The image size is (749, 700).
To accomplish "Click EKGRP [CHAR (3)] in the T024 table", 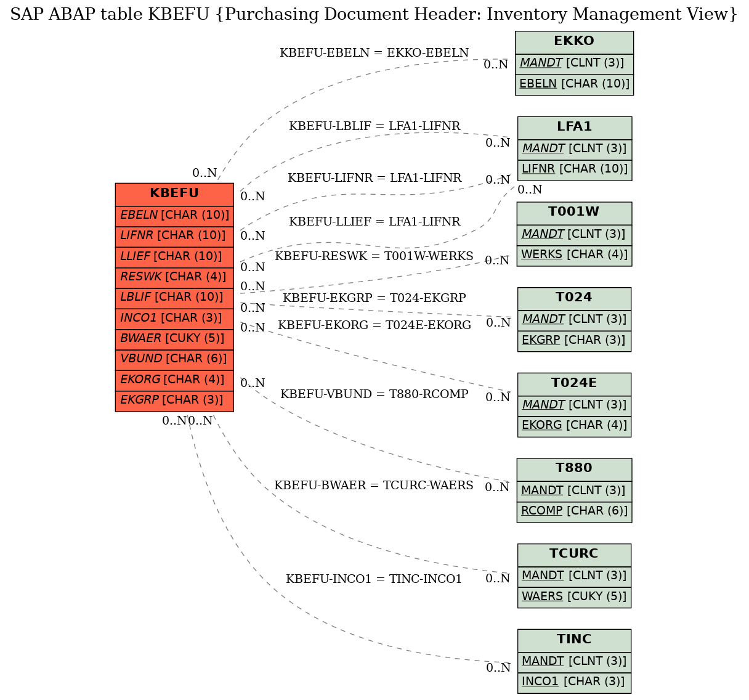I will click(574, 341).
